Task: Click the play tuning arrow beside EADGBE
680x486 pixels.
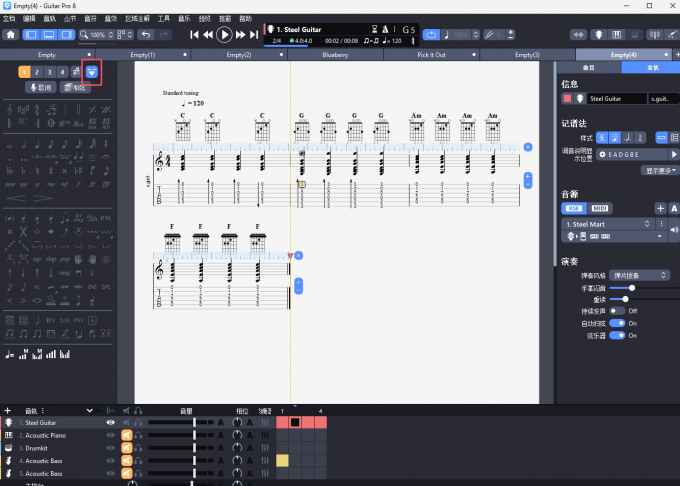Action: tap(673, 155)
